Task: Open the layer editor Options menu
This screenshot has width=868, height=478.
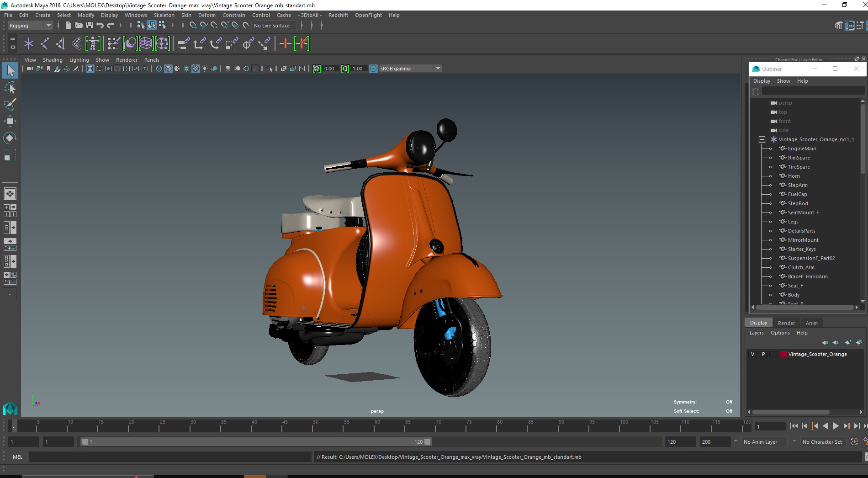Action: pos(780,333)
